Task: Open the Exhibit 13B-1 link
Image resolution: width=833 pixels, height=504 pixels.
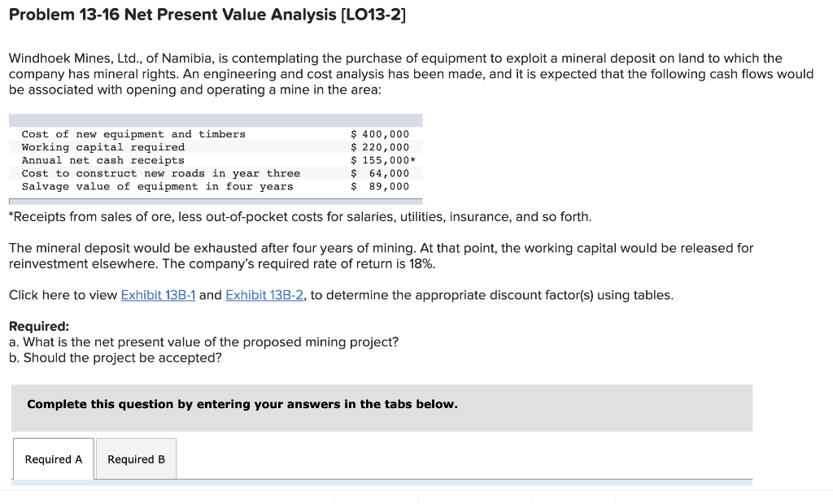Action: click(x=159, y=294)
